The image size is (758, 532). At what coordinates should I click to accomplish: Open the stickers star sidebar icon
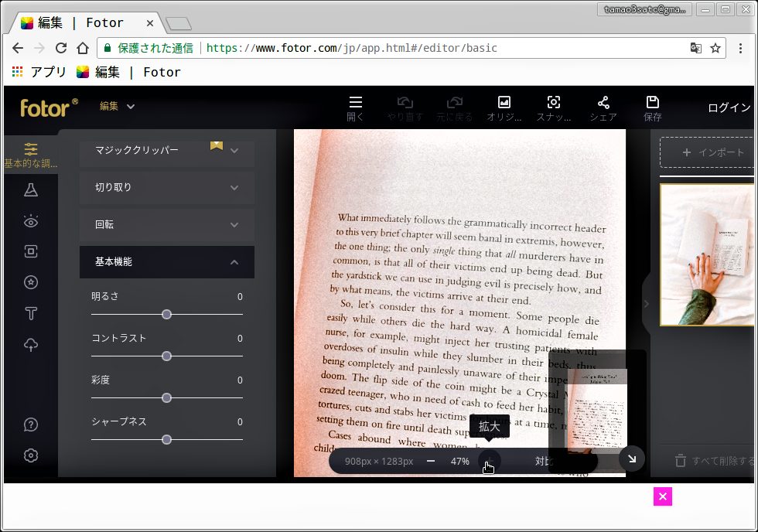point(31,282)
